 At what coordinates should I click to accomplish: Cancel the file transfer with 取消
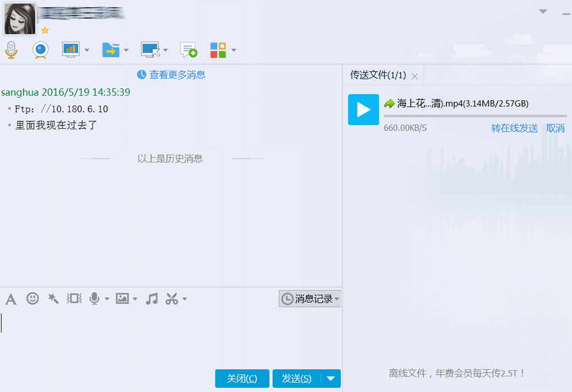click(x=556, y=129)
